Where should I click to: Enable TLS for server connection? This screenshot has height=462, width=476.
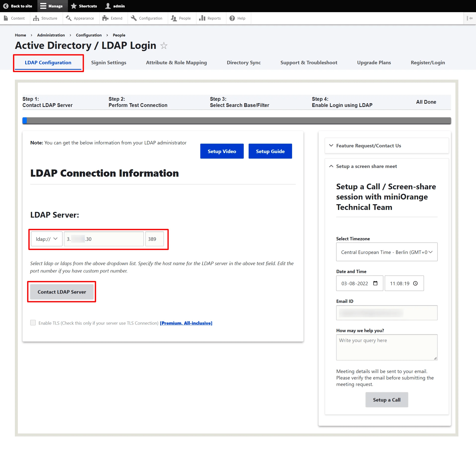33,323
